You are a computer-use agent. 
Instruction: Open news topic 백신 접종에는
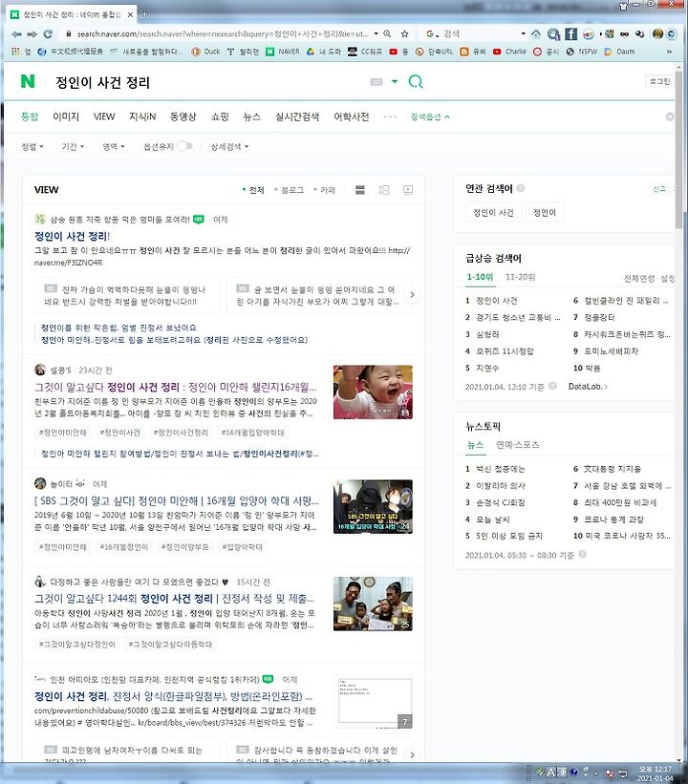click(501, 469)
